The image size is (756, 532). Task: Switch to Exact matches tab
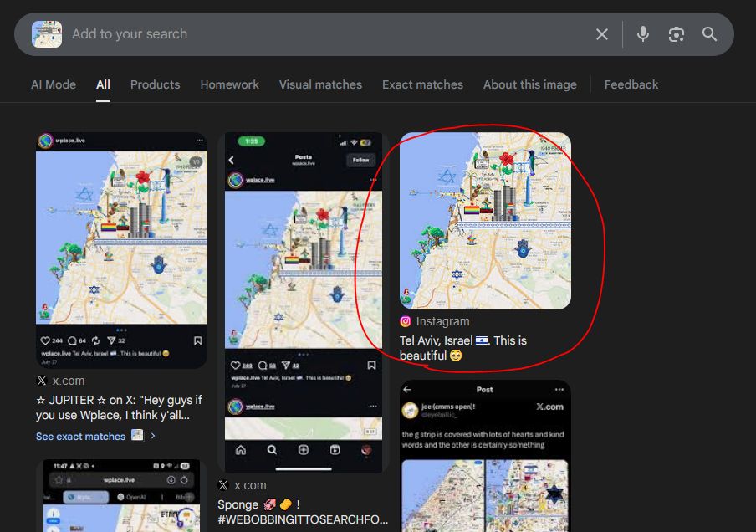coord(423,84)
